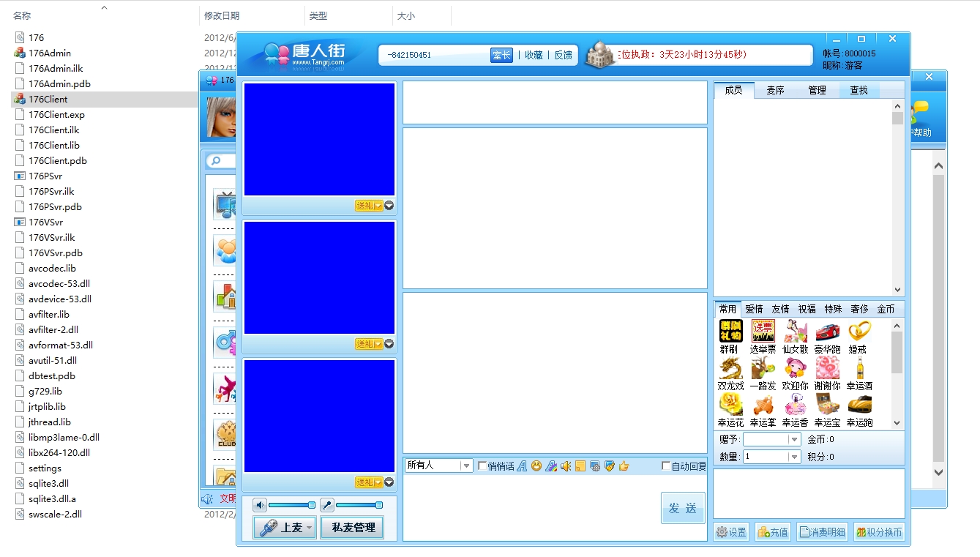The image size is (980, 557).
Task: Click the 私麦管理 button
Action: (x=353, y=527)
